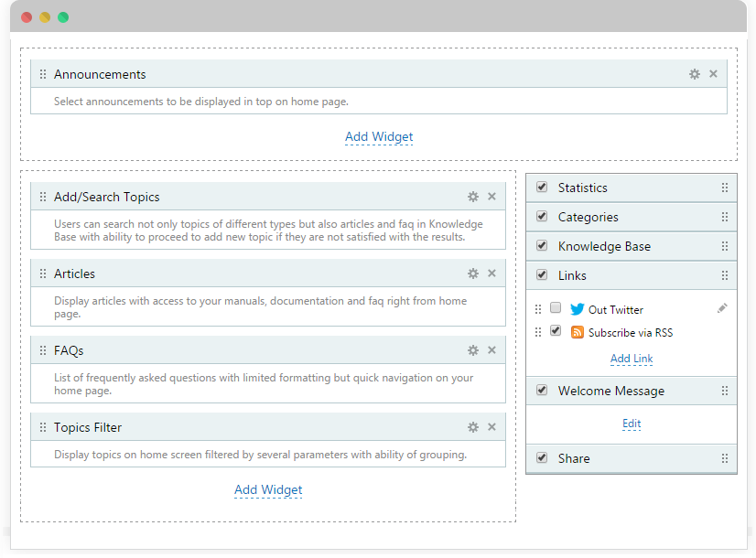Edit the Out Twitter link with pencil
The image size is (756, 558).
coord(722,308)
